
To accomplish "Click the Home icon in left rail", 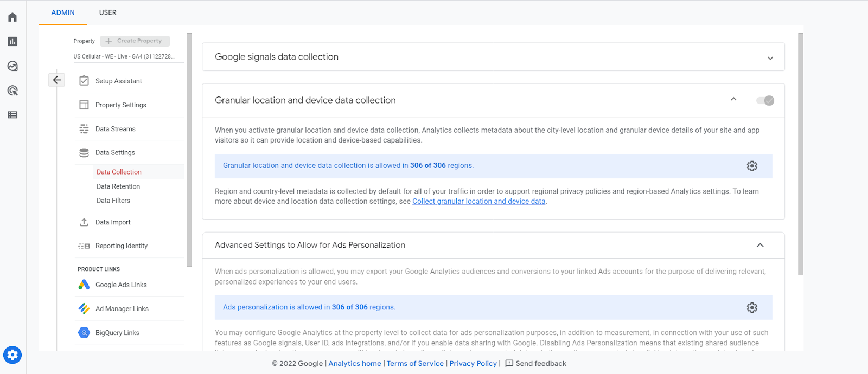I will click(12, 17).
